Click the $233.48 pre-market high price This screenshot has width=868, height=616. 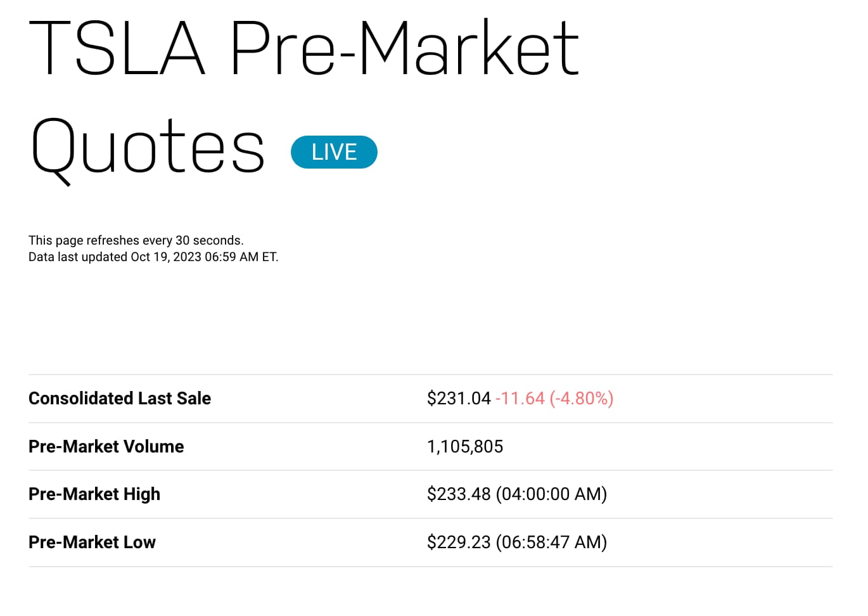click(x=459, y=494)
